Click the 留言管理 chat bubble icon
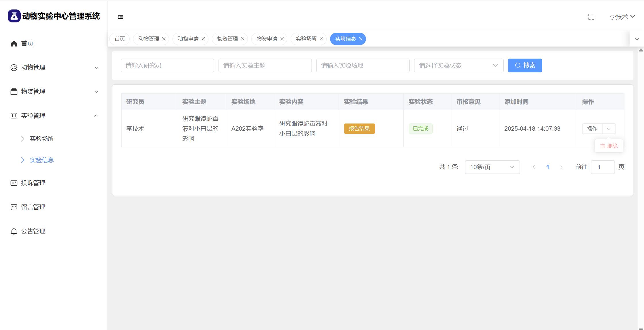 tap(14, 207)
